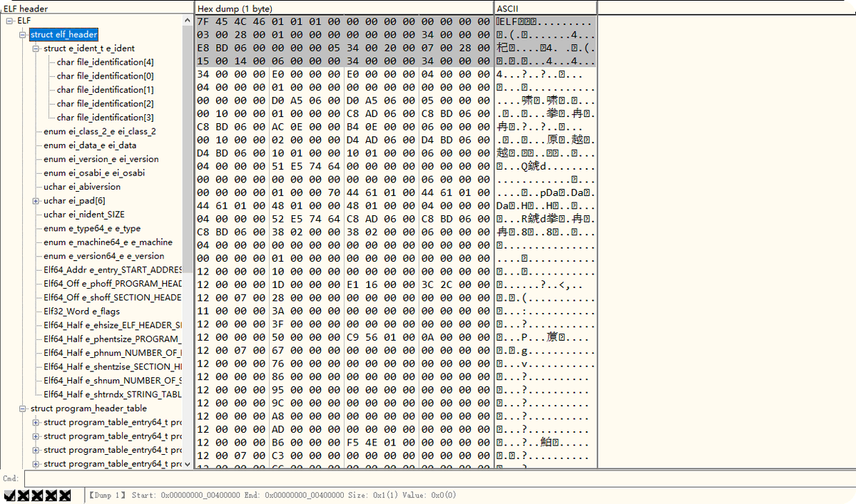856x504 pixels.
Task: Select the uchar ei_abiversion row
Action: (82, 187)
